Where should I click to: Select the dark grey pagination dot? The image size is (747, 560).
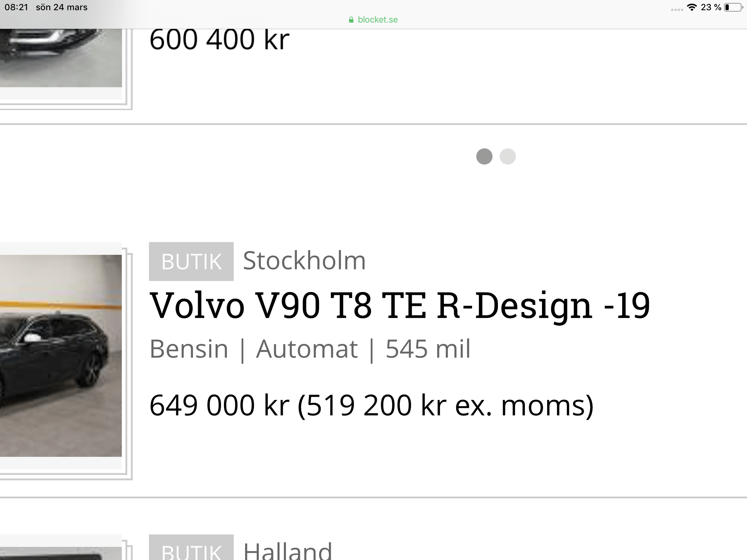click(x=484, y=156)
